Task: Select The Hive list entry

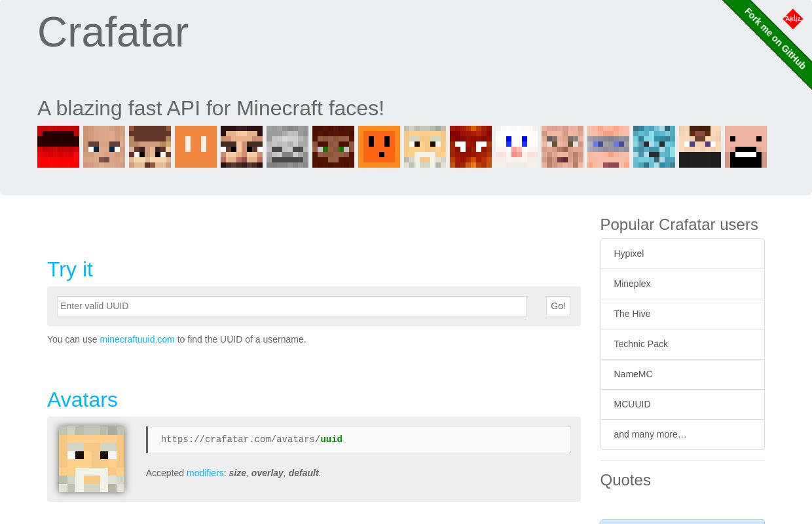Action: tap(682, 314)
